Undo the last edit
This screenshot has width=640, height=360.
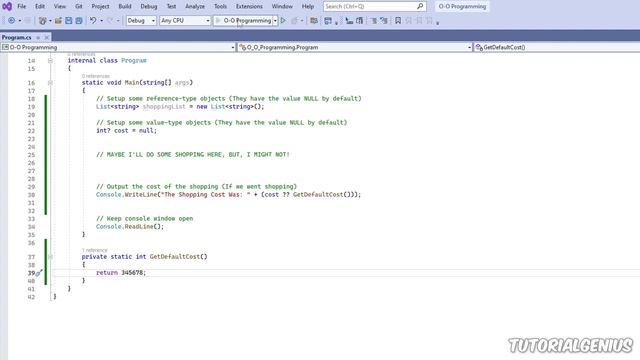[x=93, y=20]
